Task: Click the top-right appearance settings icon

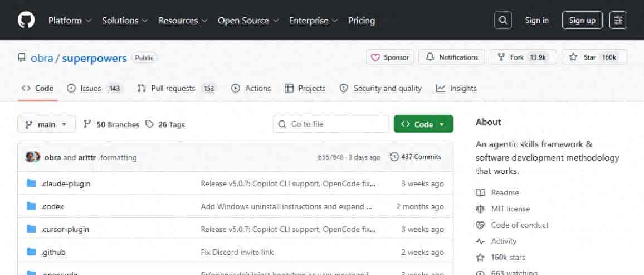Action: pos(618,20)
